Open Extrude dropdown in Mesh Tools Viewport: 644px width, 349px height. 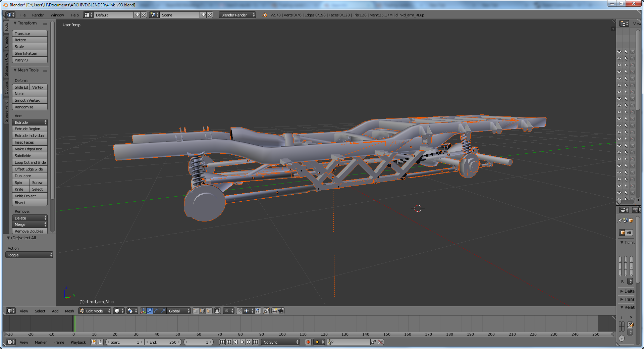[x=30, y=122]
